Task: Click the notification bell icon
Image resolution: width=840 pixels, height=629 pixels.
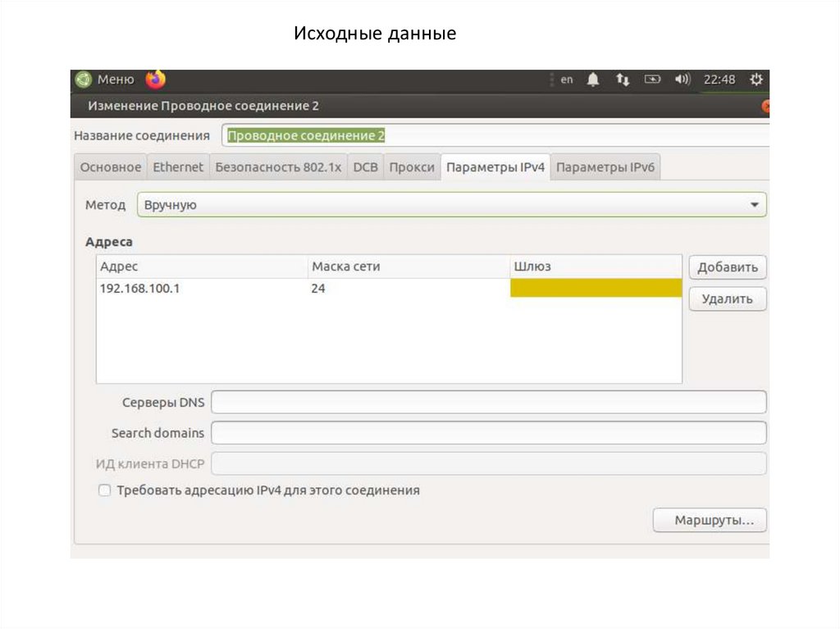Action: [x=593, y=80]
